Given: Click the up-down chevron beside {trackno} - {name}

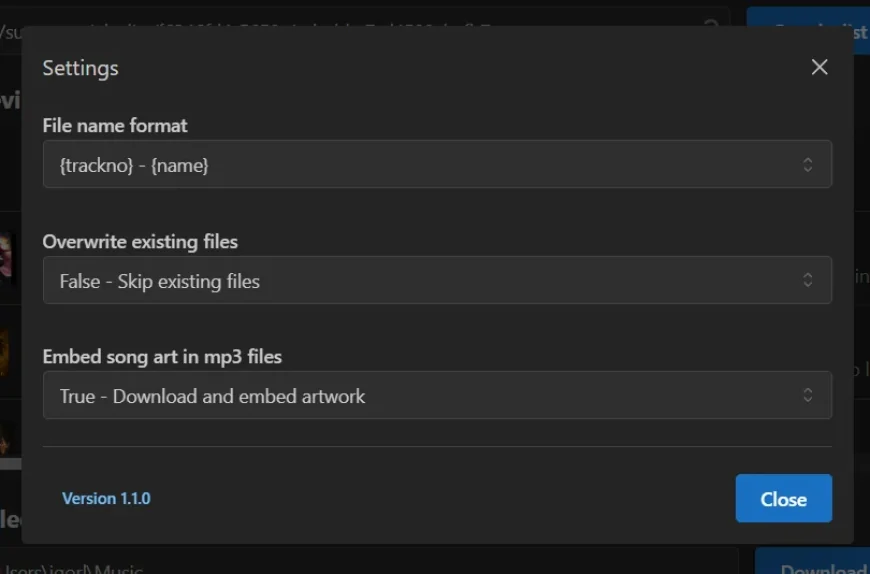Looking at the screenshot, I should coord(807,164).
